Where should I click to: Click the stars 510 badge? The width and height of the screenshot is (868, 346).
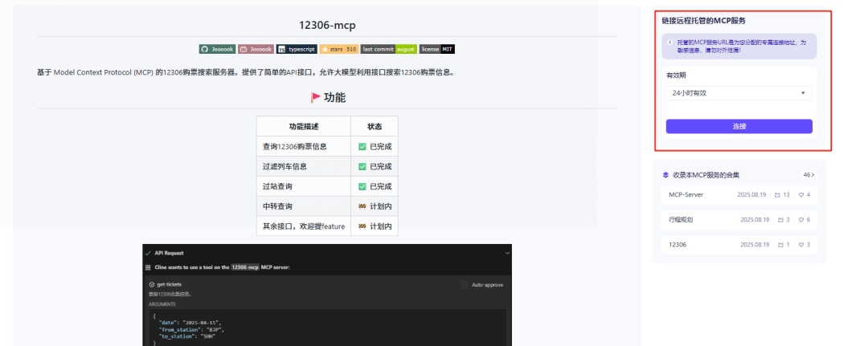[339, 49]
